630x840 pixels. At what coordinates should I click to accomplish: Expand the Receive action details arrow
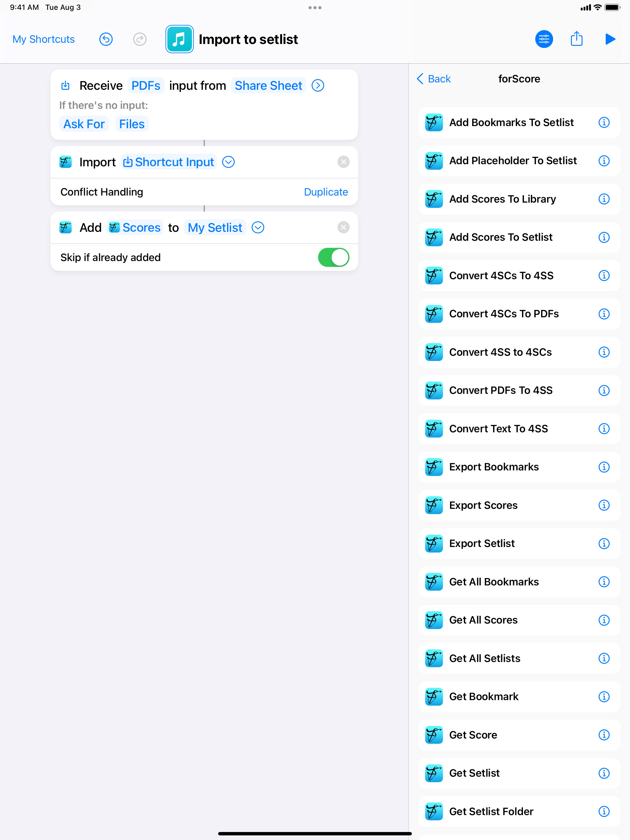click(318, 85)
